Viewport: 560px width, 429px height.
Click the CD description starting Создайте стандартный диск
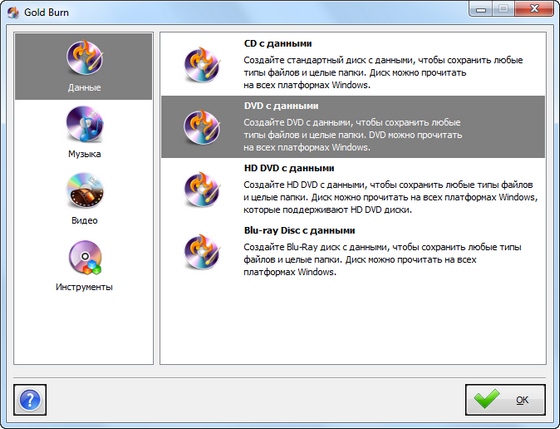pos(383,73)
